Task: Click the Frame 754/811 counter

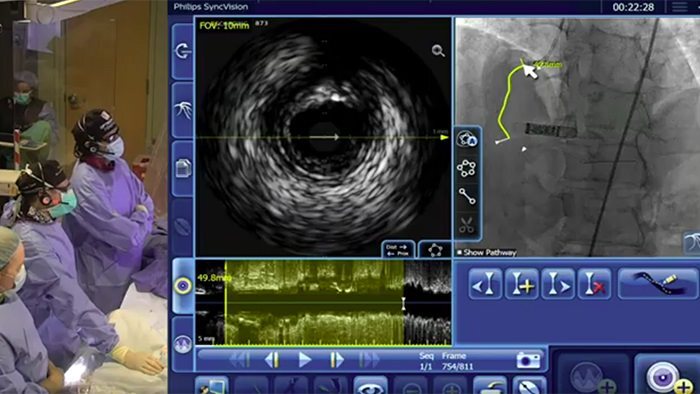Action: [456, 361]
